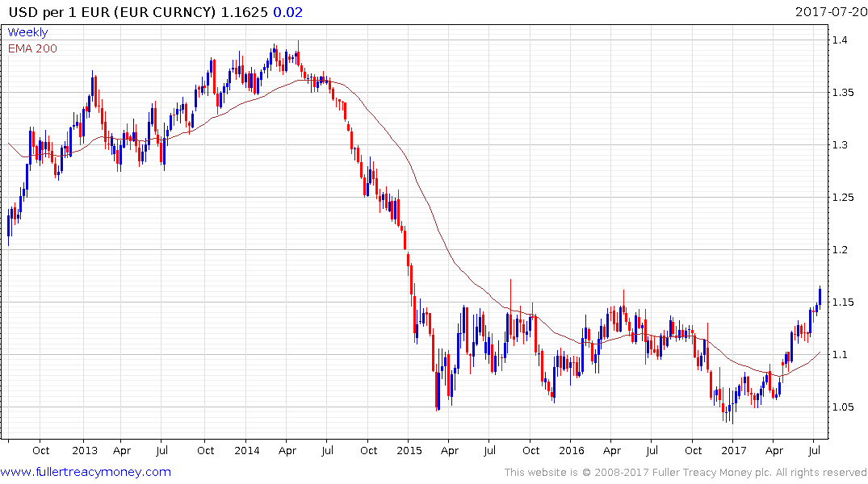The image size is (868, 484).
Task: Click the 2017-07-20 date label
Action: 831,12
